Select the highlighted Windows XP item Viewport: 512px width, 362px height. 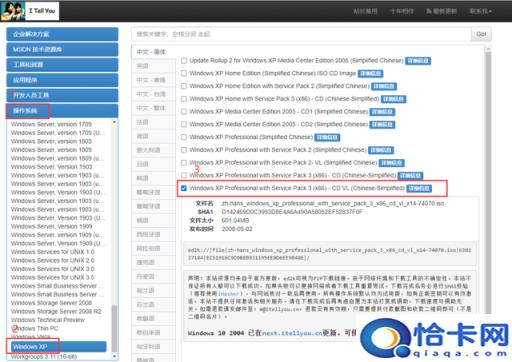click(59, 347)
